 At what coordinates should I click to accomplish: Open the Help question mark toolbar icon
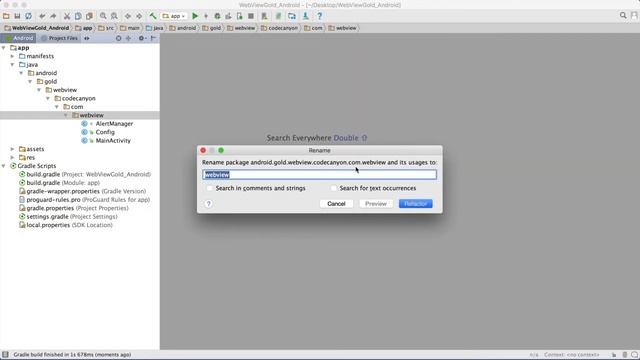coord(320,16)
